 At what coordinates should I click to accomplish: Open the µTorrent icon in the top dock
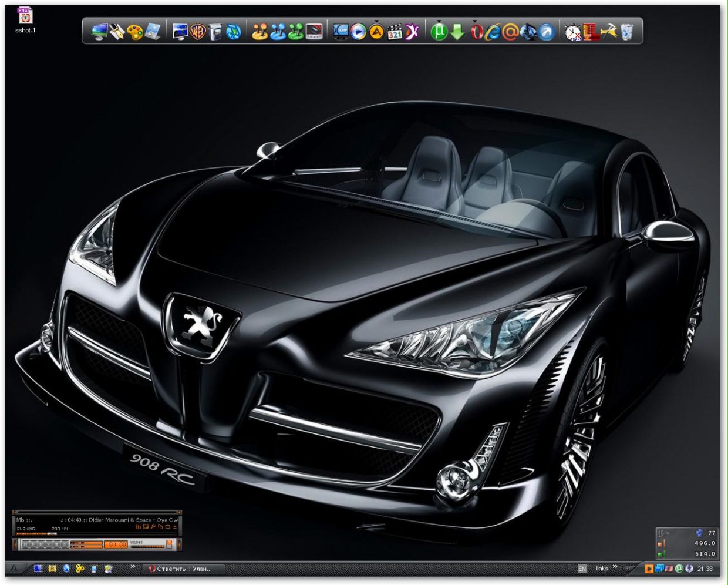439,32
